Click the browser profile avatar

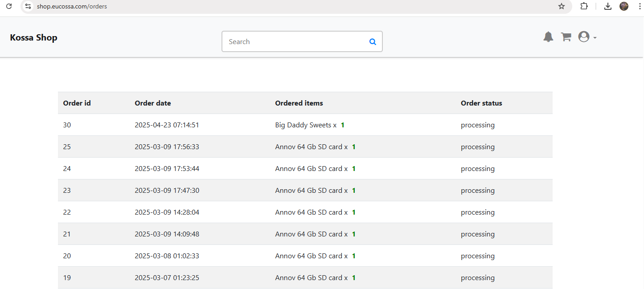tap(623, 6)
